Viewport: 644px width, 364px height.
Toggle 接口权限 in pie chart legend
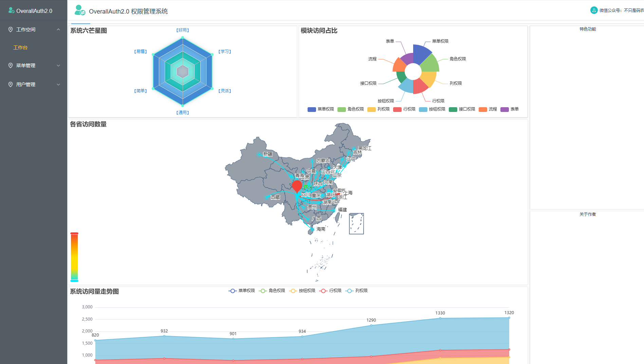(462, 109)
